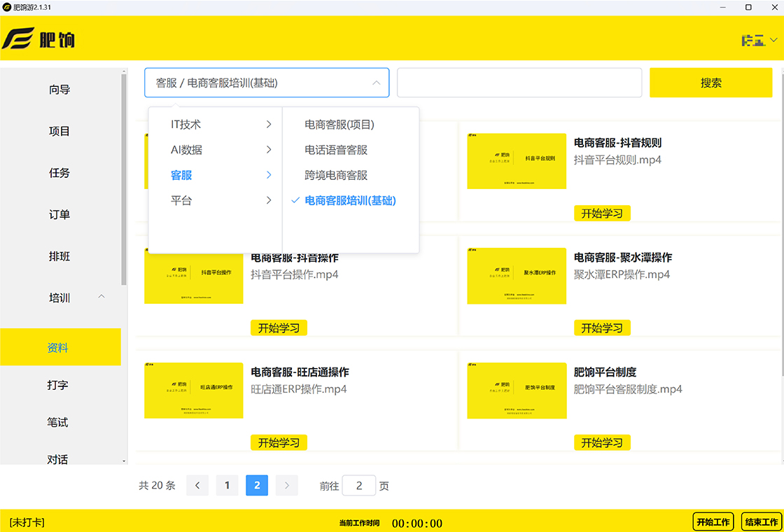The width and height of the screenshot is (784, 532).
Task: Start learning 电商客服-抖音规则
Action: [x=602, y=213]
